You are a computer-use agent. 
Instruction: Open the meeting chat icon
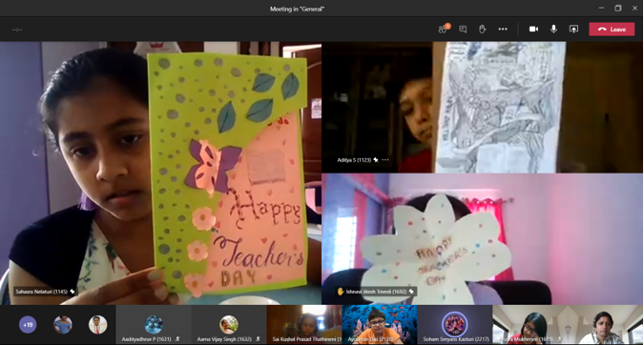pos(463,30)
